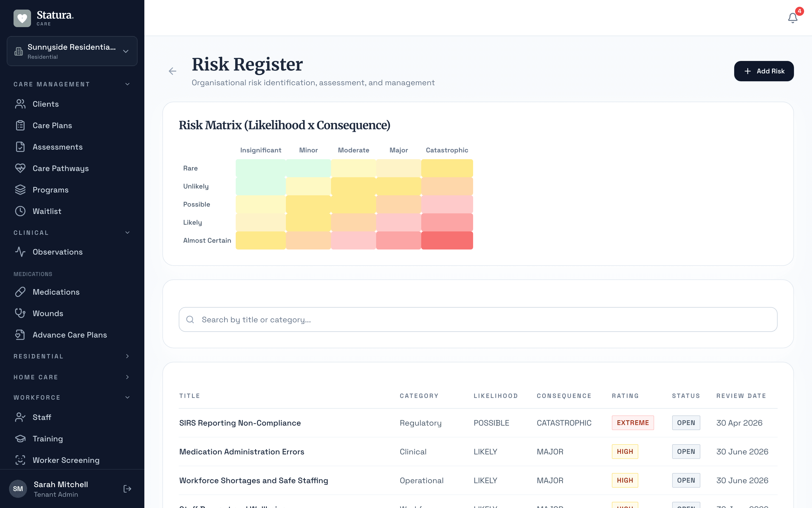Click the '30 Apr 2026' review date

point(739,423)
